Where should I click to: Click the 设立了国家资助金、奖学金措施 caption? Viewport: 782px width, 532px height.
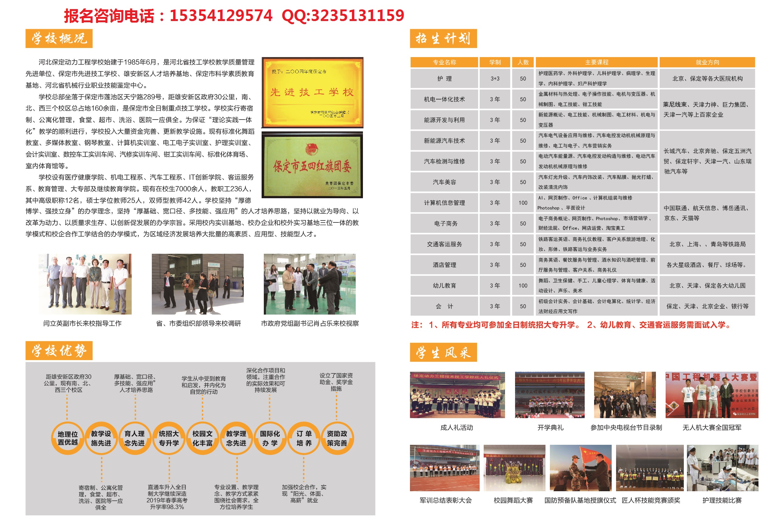(x=336, y=382)
